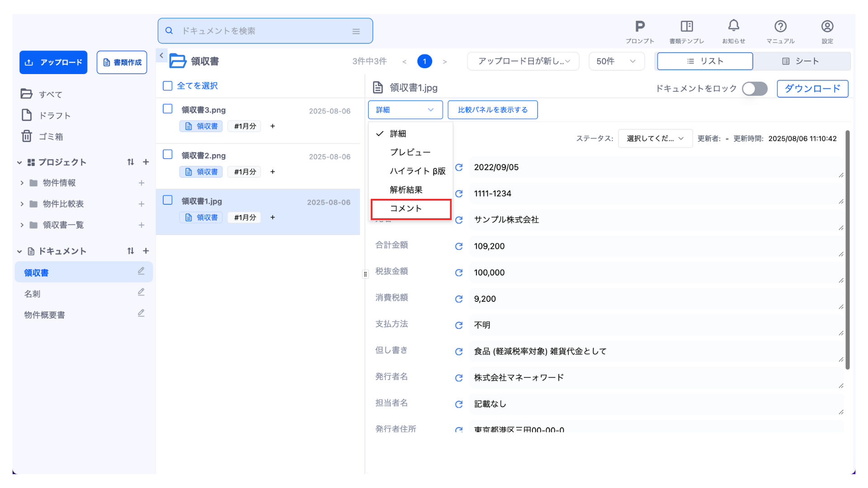Click refresh icon beside 合計金額 field

tap(458, 246)
